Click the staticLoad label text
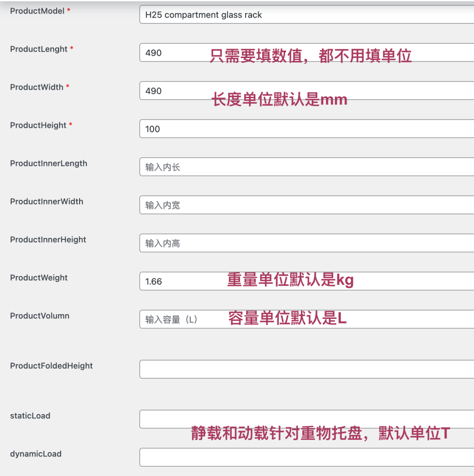Screen dimensions: 474x476 (x=30, y=416)
